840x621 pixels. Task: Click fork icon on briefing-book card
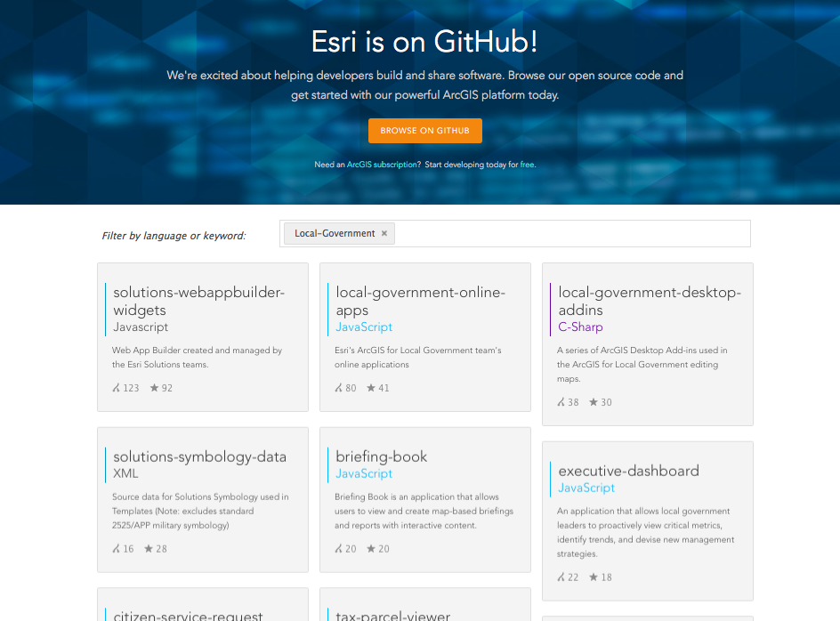coord(338,549)
